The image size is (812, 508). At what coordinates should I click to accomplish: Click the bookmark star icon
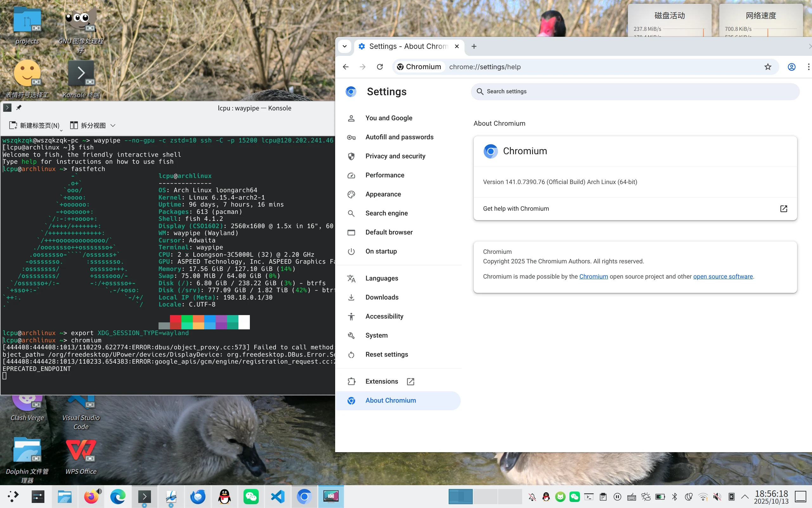[x=768, y=67]
